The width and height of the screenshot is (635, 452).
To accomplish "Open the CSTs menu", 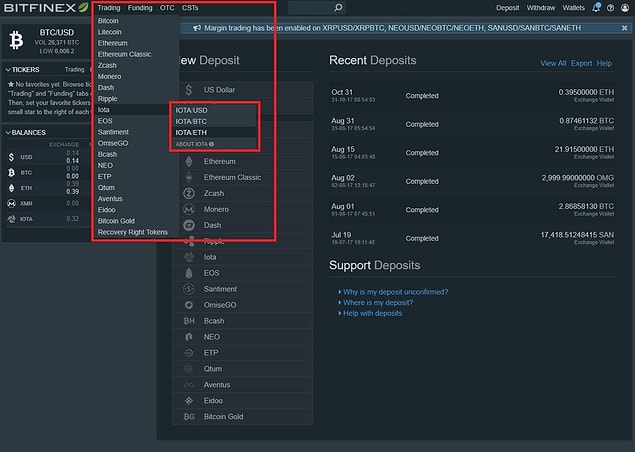I will click(x=190, y=8).
